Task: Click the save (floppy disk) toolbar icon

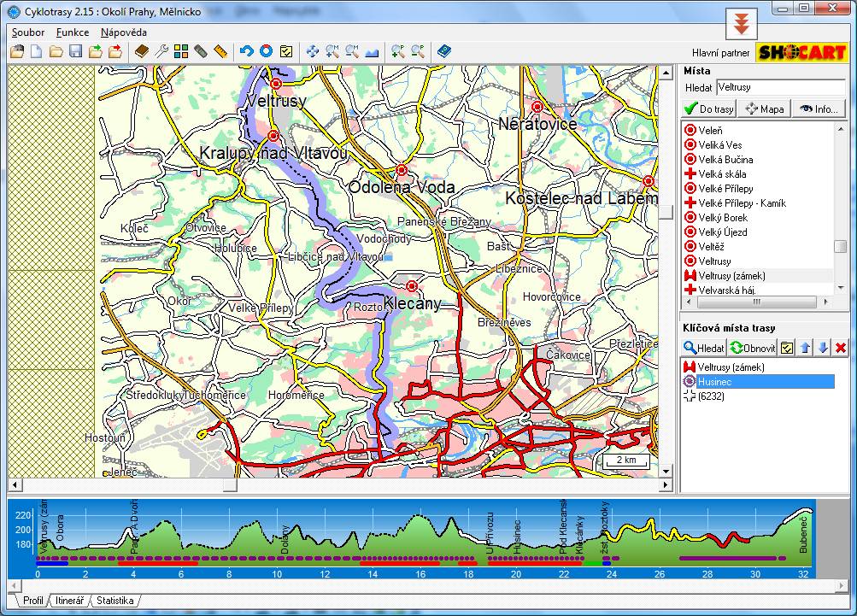Action: point(75,51)
